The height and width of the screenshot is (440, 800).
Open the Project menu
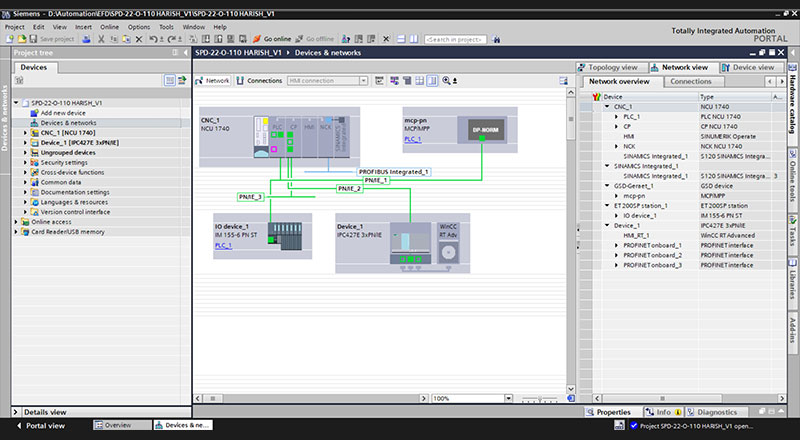click(x=14, y=27)
